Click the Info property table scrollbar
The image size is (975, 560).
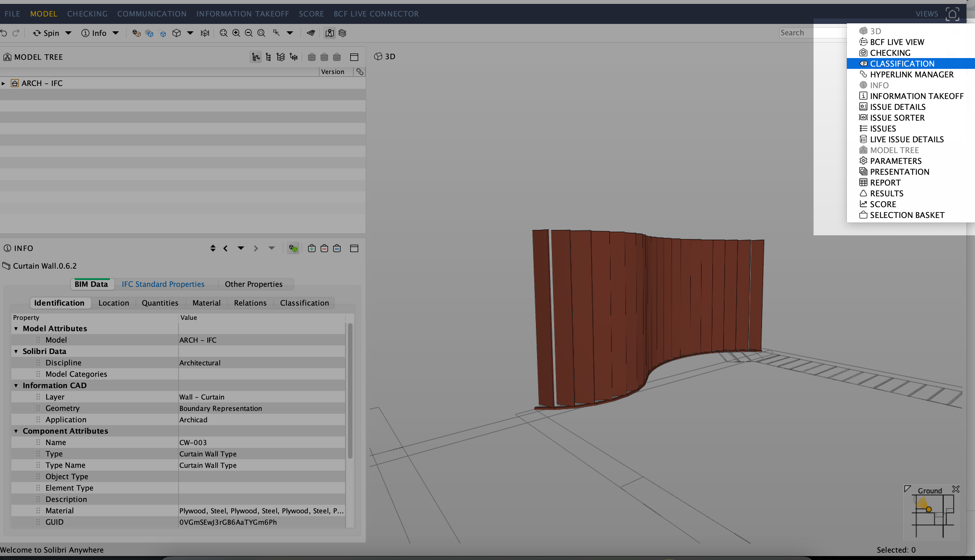[x=350, y=390]
